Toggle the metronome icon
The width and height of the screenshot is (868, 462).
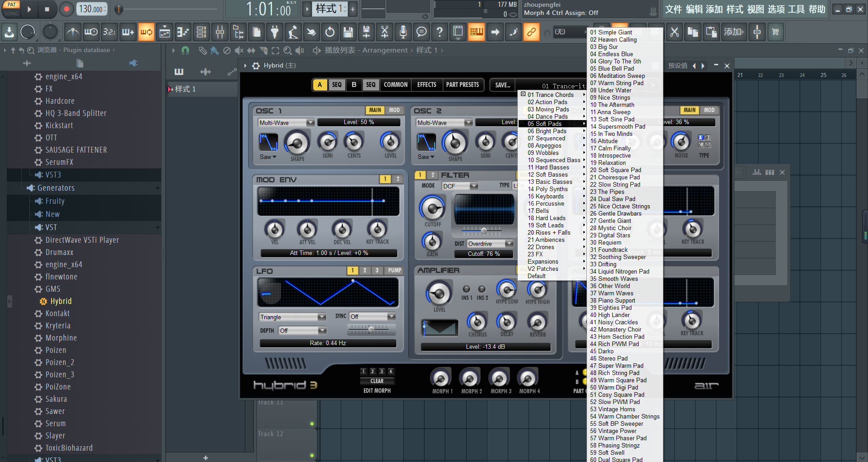[72, 32]
